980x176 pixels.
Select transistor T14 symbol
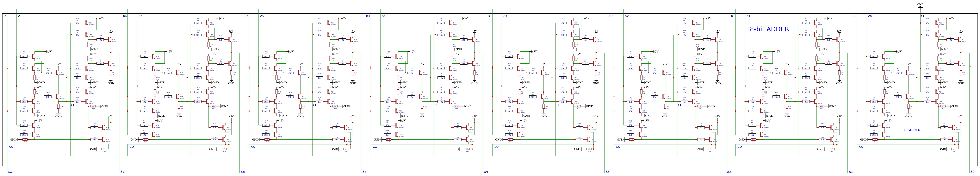(x=959, y=64)
